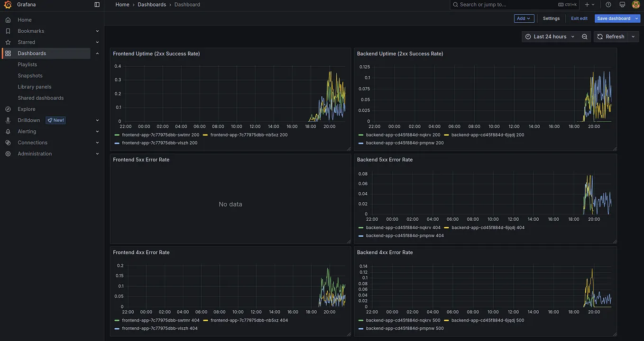644x341 pixels.
Task: Open the Explore section
Action: (x=27, y=109)
